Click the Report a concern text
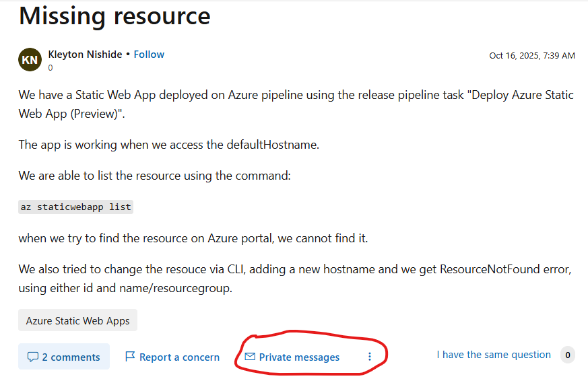The image size is (588, 387). click(x=179, y=357)
